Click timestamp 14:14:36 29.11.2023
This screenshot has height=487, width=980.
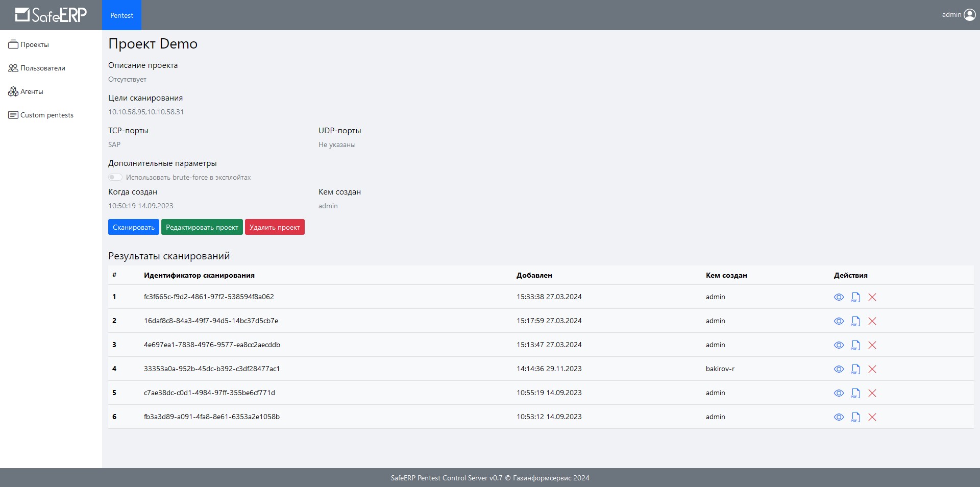(x=549, y=369)
